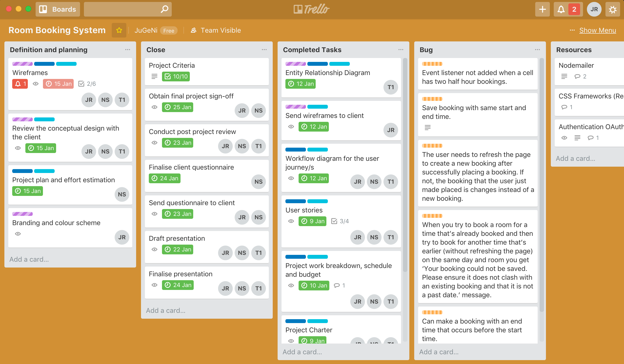Open the JR profile avatar in header
Image resolution: width=624 pixels, height=364 pixels.
(x=594, y=10)
